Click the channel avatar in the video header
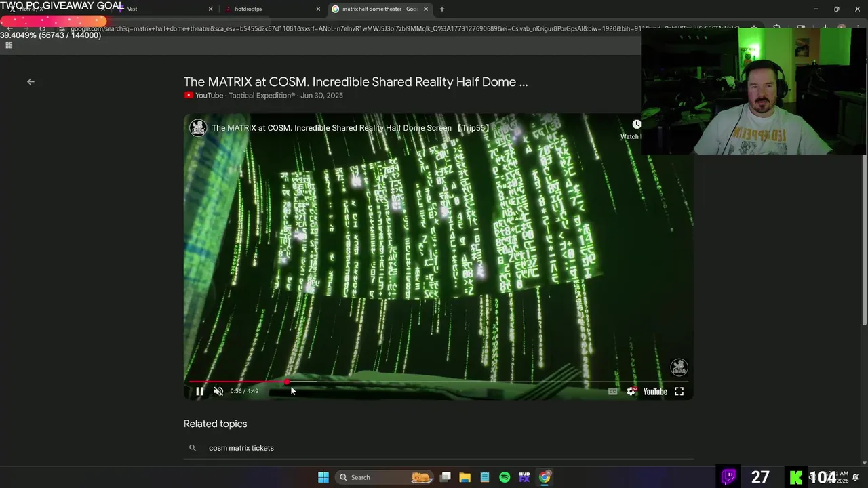This screenshot has width=868, height=488. click(198, 128)
